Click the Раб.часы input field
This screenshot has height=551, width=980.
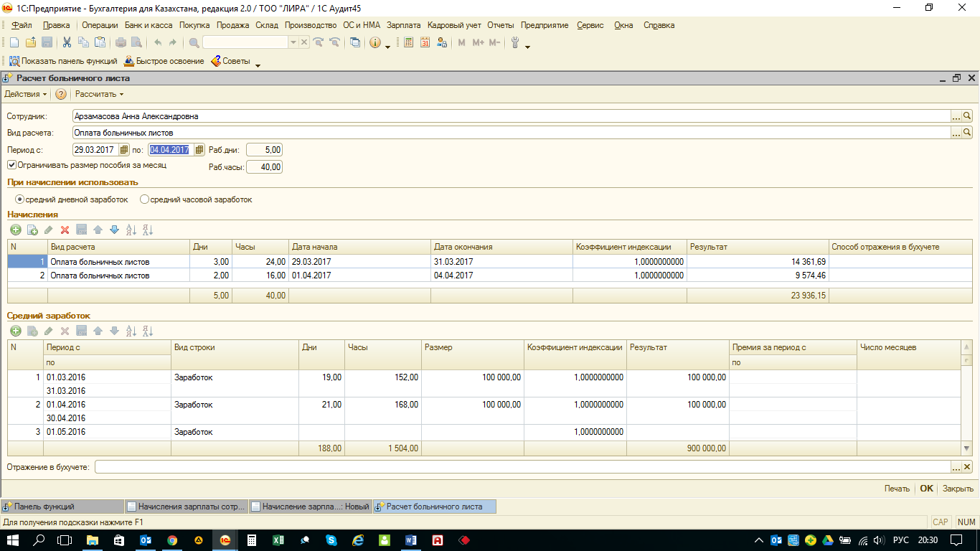click(264, 167)
